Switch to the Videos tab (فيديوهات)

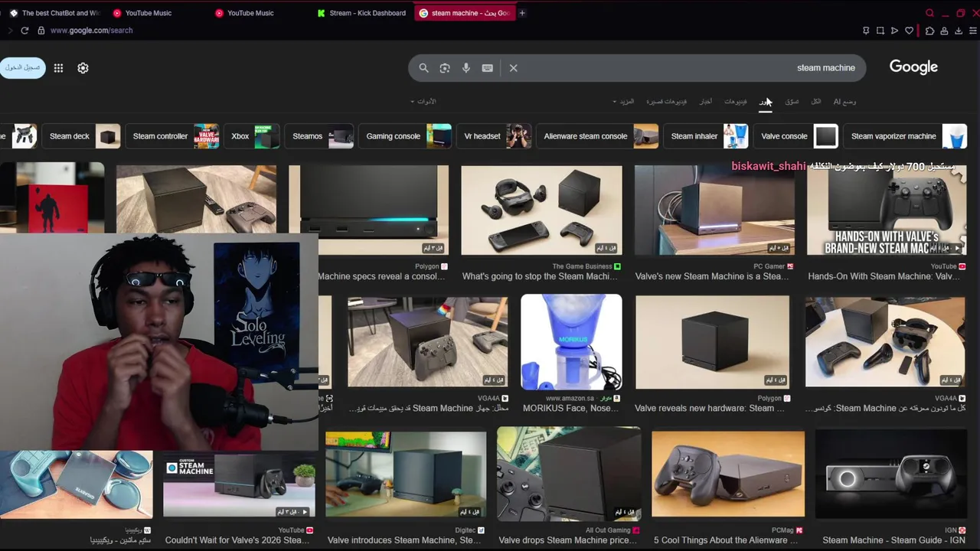736,102
